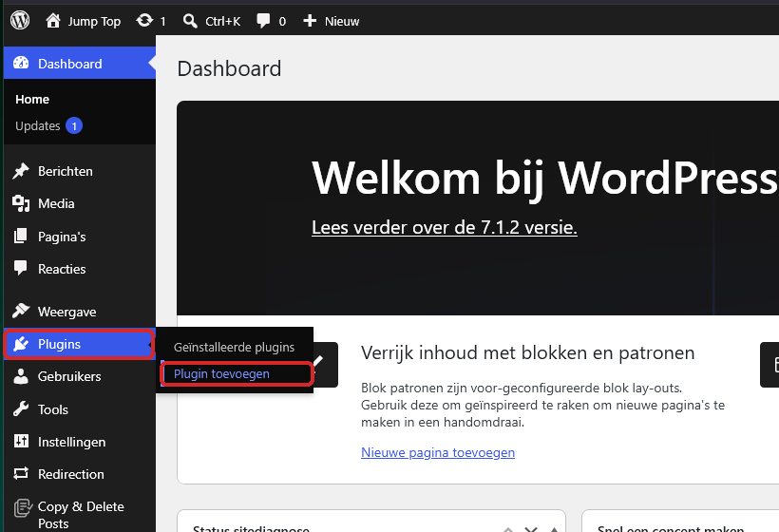Click the home icon beside Jump Top
The height and width of the screenshot is (532, 779).
click(x=53, y=20)
